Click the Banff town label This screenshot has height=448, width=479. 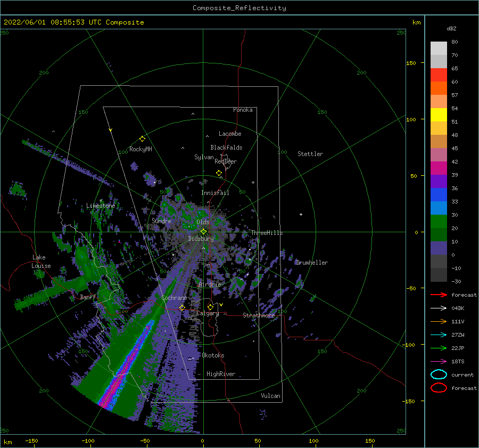click(x=88, y=297)
